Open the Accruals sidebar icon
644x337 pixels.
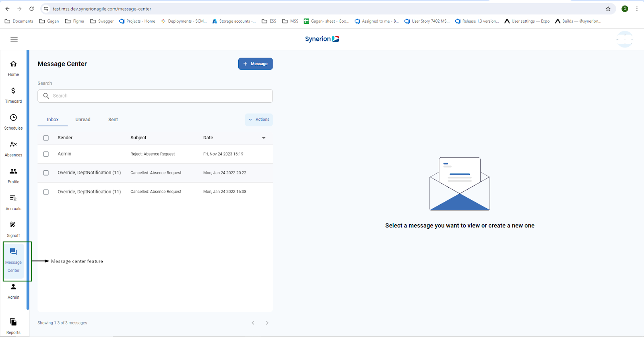coord(13,198)
